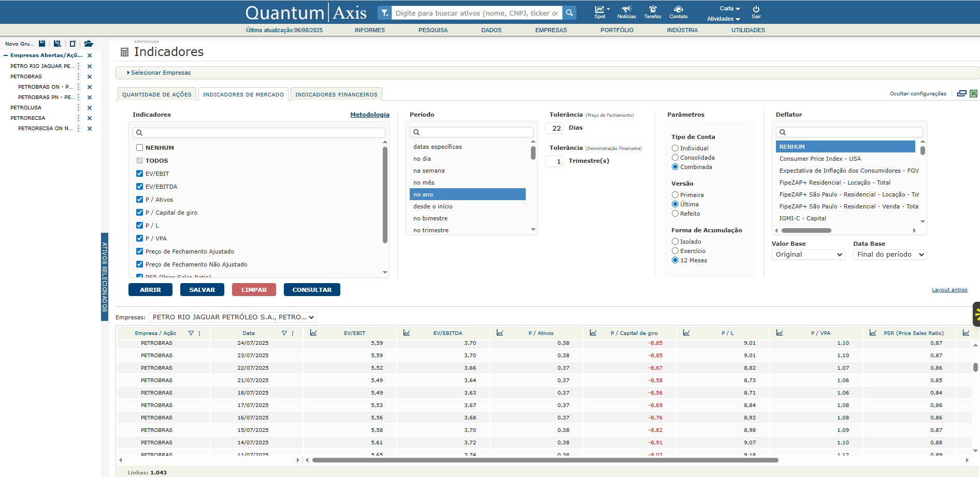Select Consolidada account type radio
Screen dimensions: 980x477
point(675,158)
